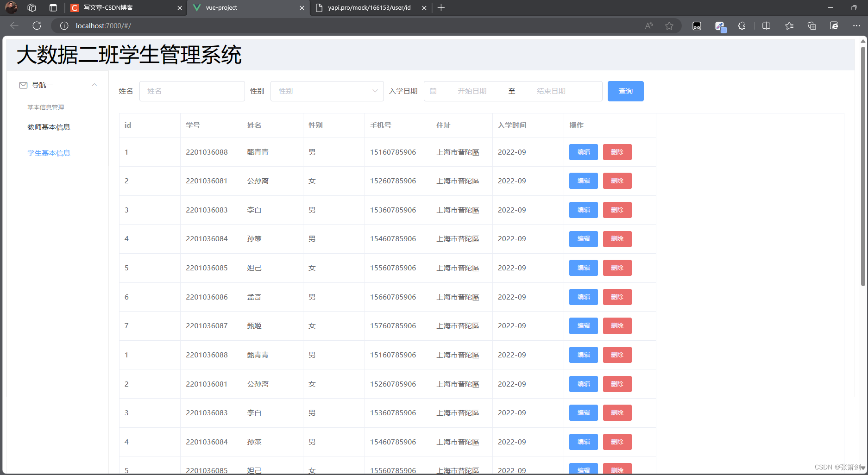Click the 查询 search button

click(625, 91)
